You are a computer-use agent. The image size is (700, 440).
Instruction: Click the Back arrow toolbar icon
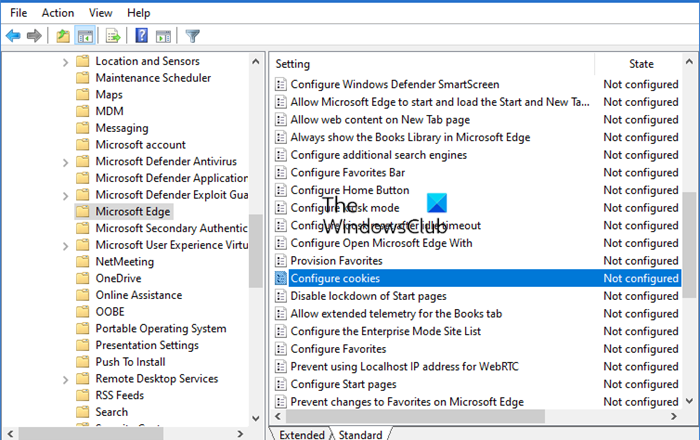pos(13,36)
